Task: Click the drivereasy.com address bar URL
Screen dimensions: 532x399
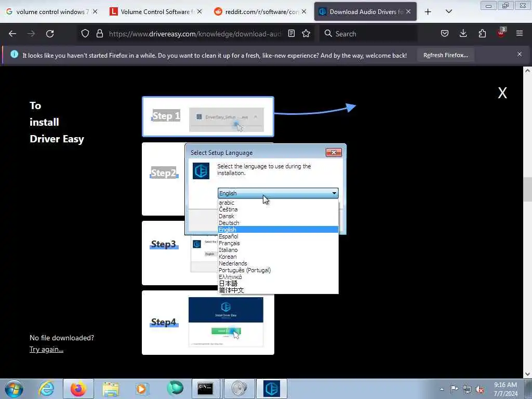Action: (195, 34)
